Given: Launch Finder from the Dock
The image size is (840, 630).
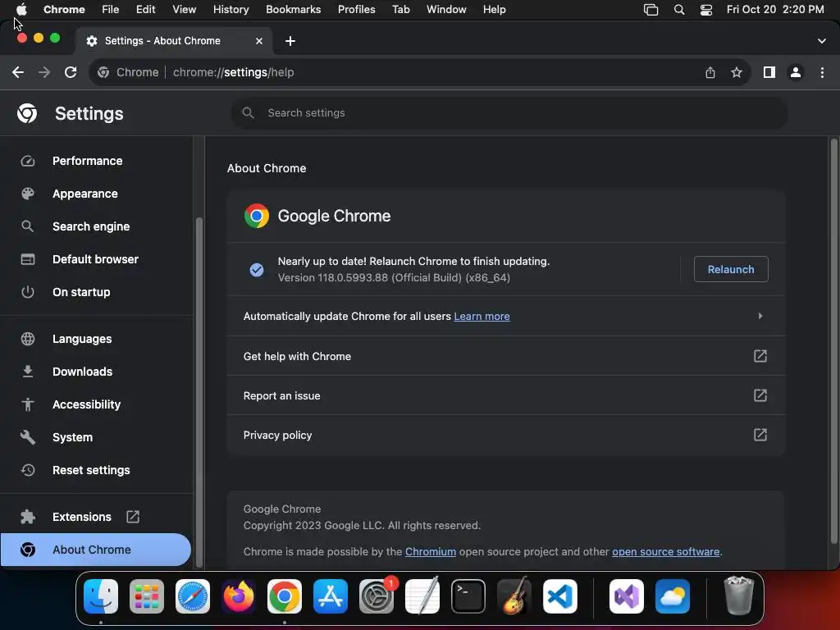Looking at the screenshot, I should coord(101,596).
